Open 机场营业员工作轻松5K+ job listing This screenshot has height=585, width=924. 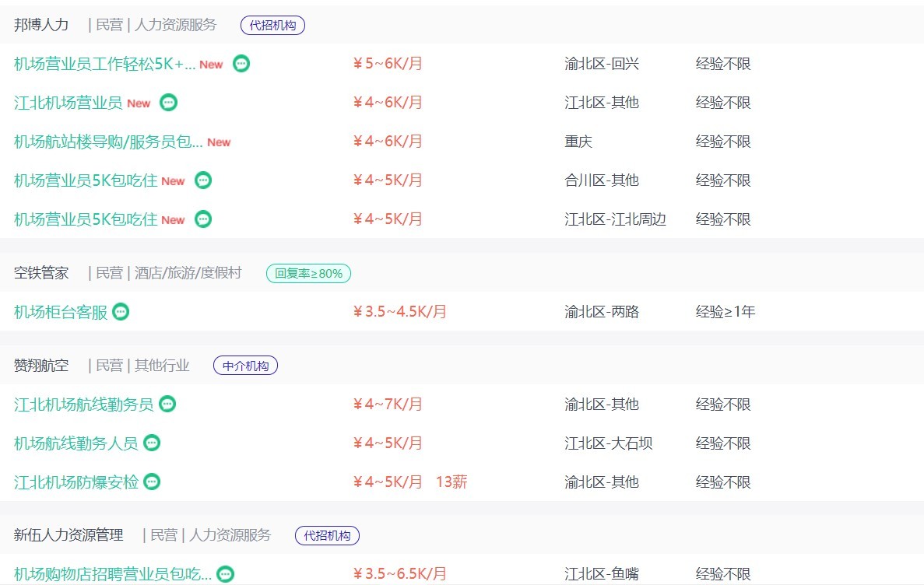pos(104,64)
